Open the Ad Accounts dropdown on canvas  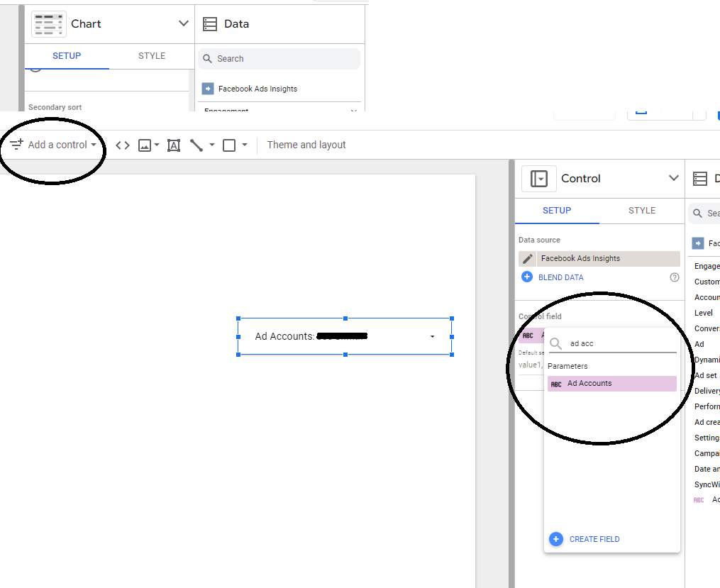pyautogui.click(x=432, y=337)
